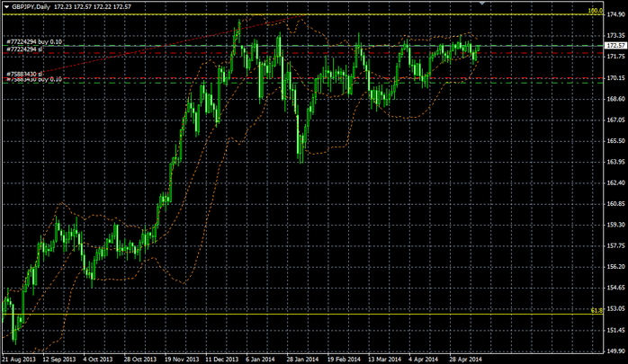
Task: Click the triangle arrow beside GBPJPY,Daily title
Action: coord(6,7)
